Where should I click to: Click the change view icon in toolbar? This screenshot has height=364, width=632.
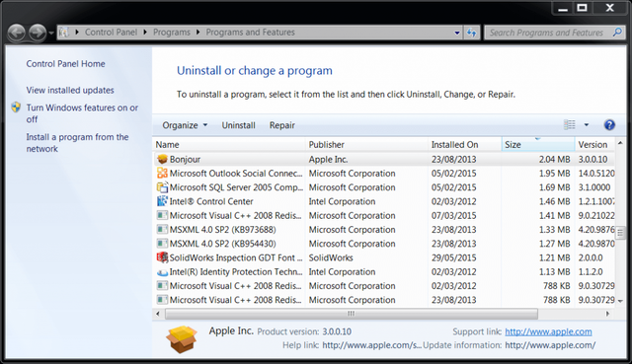pyautogui.click(x=569, y=125)
